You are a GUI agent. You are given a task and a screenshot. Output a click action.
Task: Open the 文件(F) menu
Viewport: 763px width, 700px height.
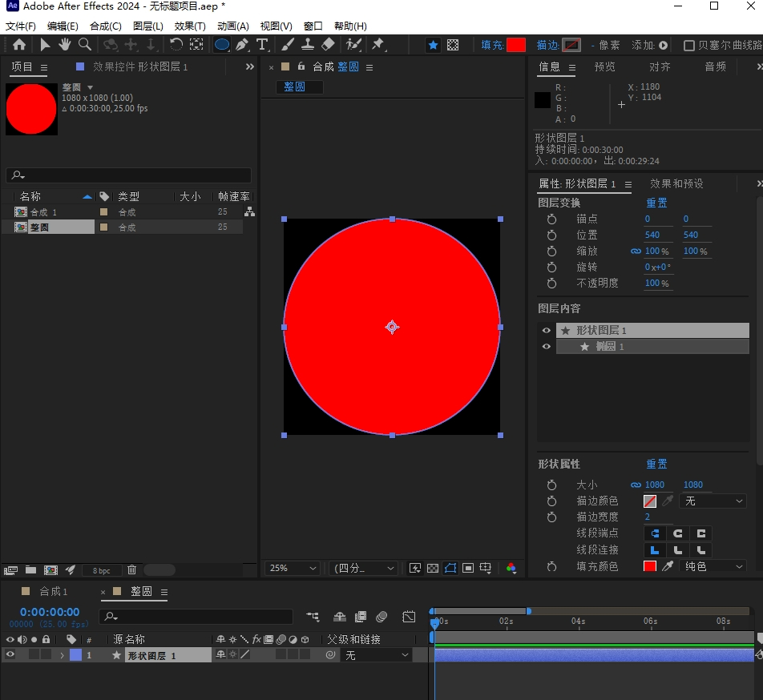tap(21, 26)
